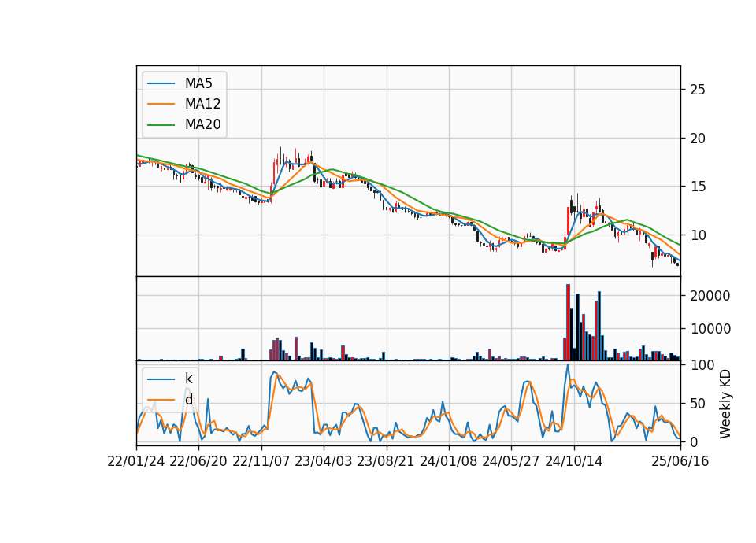Click the price axis value 10
Viewport: 756px width, 543px height.
698,235
